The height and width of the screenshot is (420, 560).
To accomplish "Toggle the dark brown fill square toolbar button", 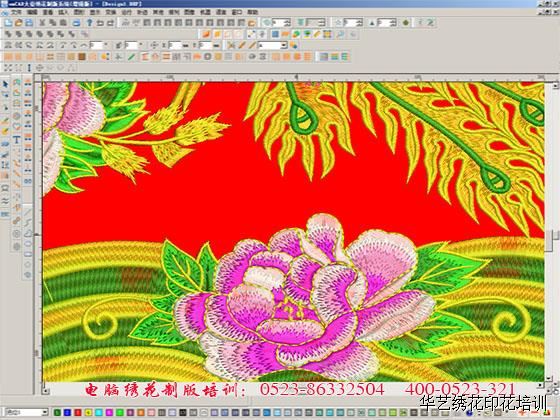I will click(82, 57).
